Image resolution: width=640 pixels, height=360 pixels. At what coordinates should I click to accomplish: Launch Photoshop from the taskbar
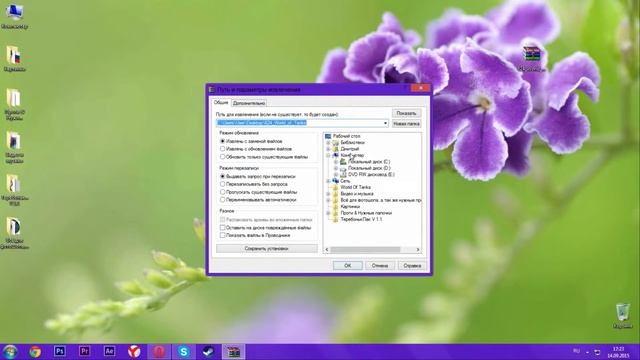(60, 351)
